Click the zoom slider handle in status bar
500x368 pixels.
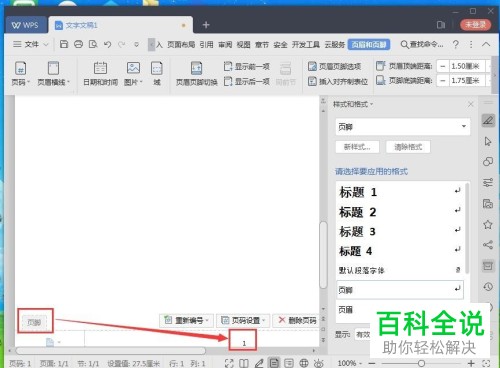point(421,363)
